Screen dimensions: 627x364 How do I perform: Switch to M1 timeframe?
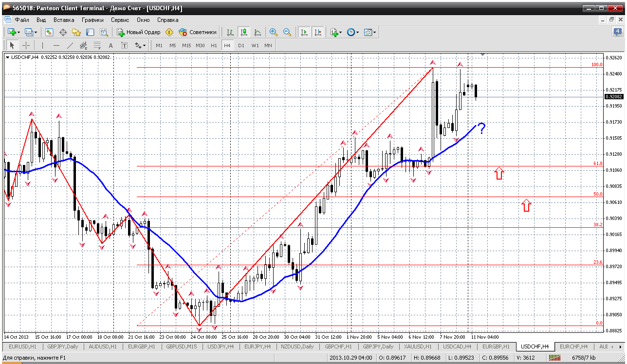tap(159, 45)
